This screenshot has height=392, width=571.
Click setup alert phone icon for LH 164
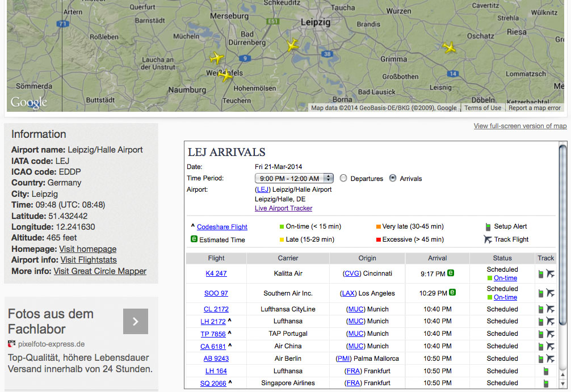click(x=545, y=371)
